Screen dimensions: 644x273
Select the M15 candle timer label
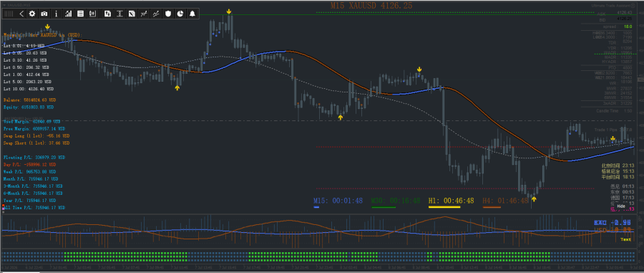coord(338,201)
